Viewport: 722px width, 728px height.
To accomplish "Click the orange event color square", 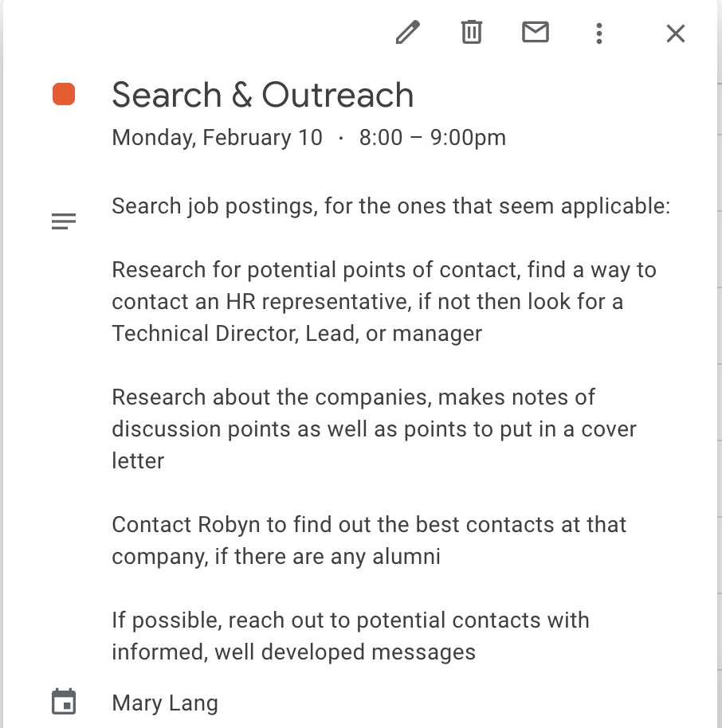I will click(x=64, y=95).
